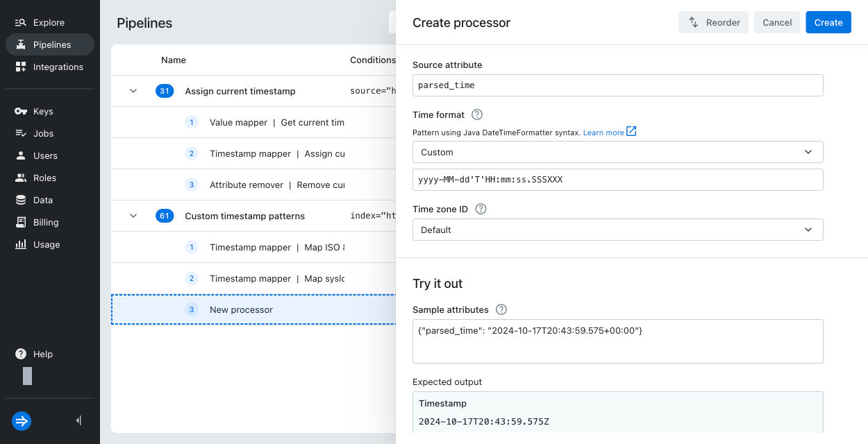Open the Keys section in sidebar

coord(42,111)
